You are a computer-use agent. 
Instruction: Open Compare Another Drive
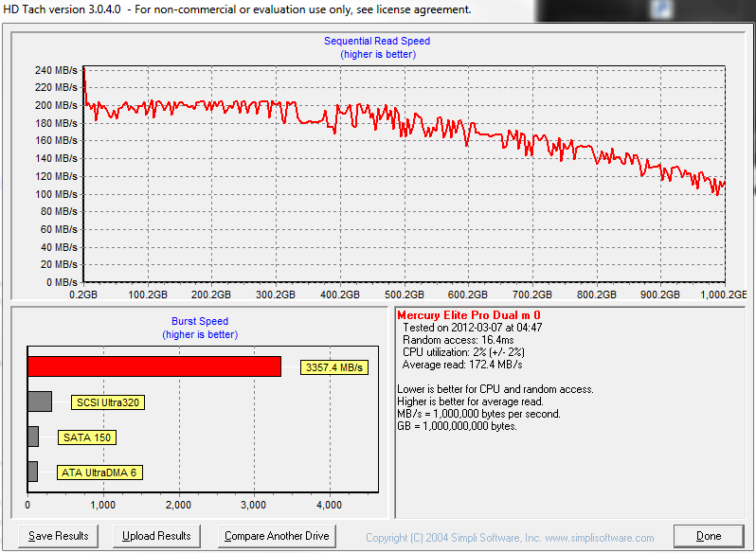pyautogui.click(x=277, y=536)
